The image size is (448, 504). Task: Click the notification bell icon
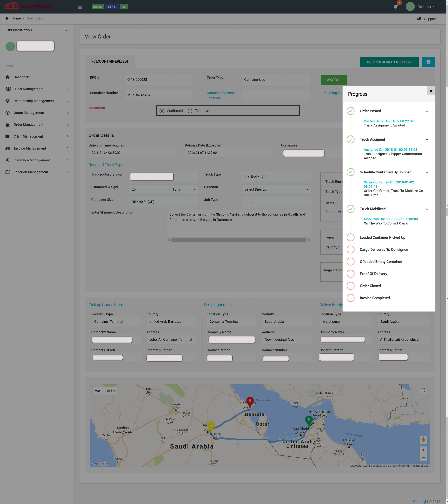pos(395,7)
